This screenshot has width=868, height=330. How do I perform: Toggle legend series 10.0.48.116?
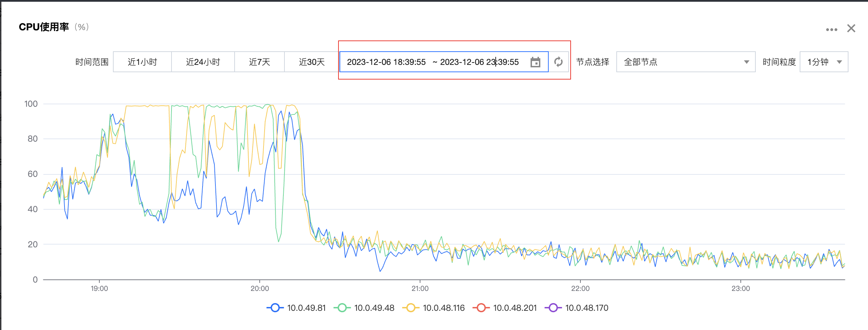pos(434,308)
